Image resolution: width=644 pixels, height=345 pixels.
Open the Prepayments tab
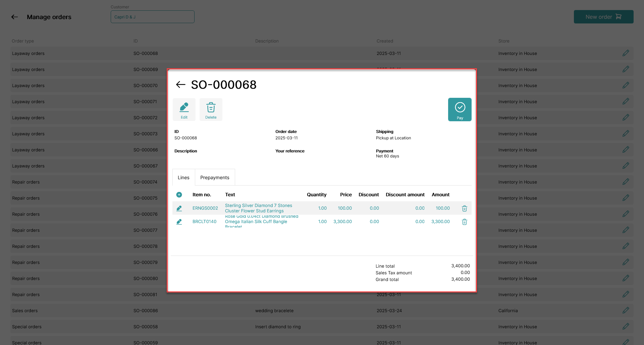pyautogui.click(x=215, y=178)
